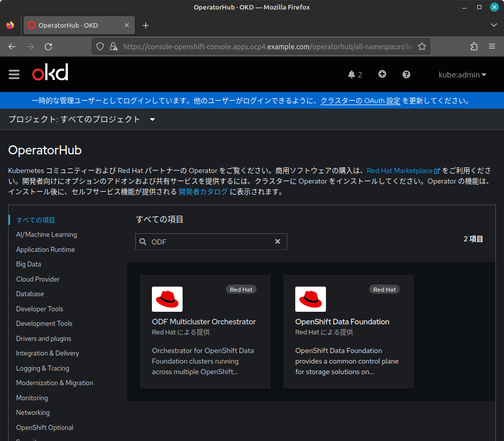Open notifications via the bell icon

point(351,74)
